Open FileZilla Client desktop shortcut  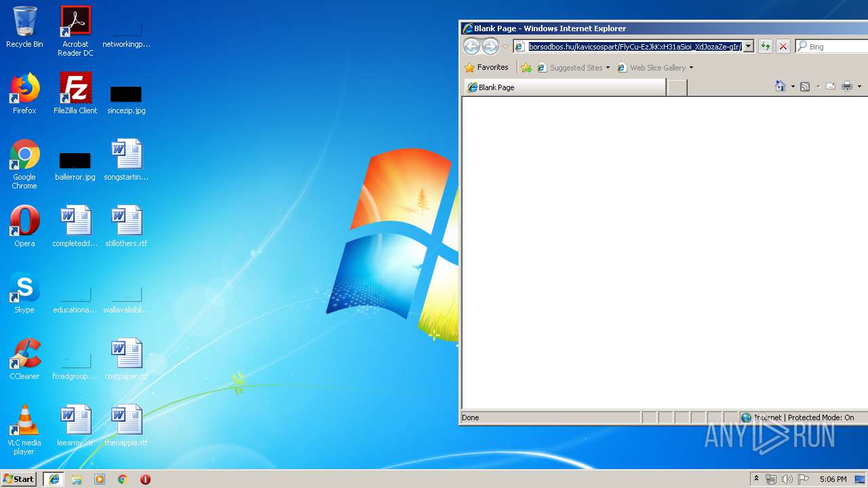(75, 94)
